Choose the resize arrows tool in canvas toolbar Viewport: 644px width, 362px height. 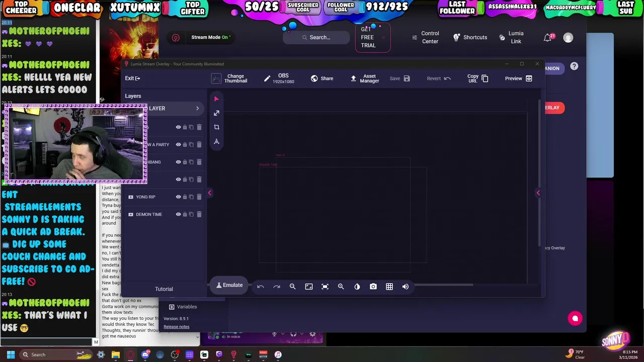click(x=216, y=113)
